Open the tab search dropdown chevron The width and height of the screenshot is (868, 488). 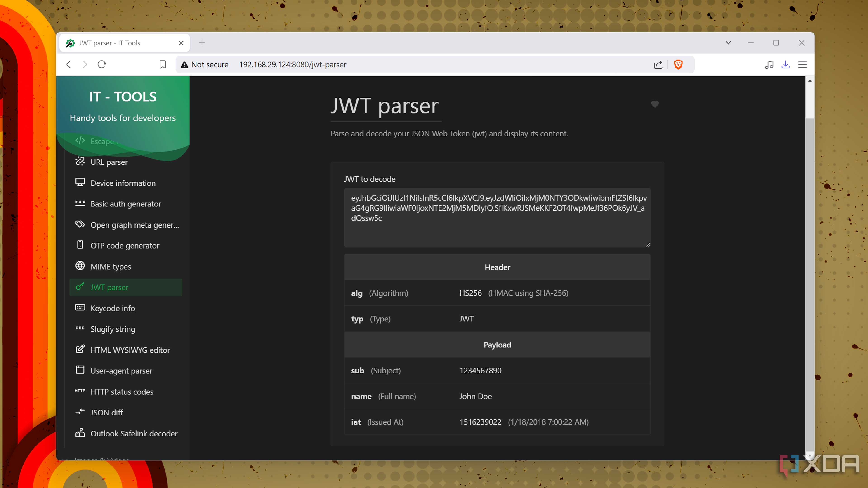pyautogui.click(x=729, y=43)
